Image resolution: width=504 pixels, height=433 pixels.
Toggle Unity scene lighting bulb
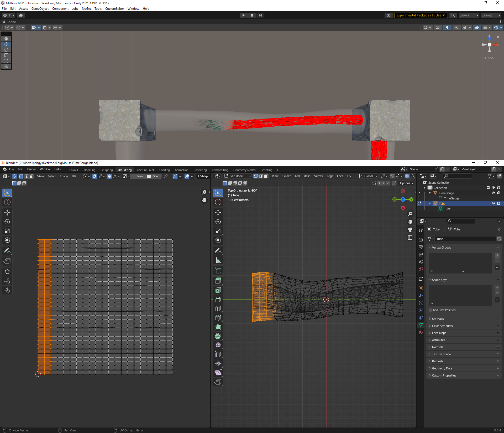pos(447,28)
